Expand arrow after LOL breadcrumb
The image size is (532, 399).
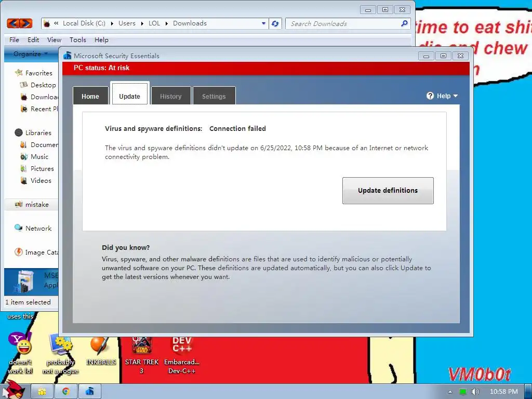tap(166, 23)
